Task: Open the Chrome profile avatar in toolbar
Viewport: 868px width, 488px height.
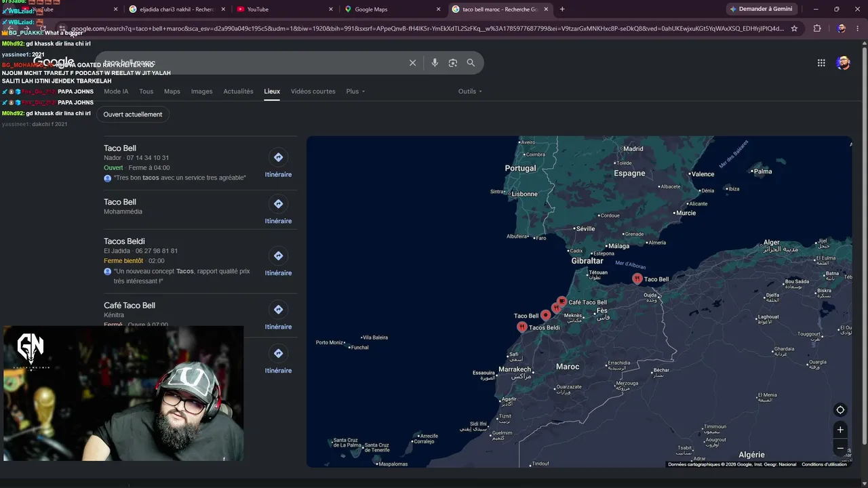Action: [842, 28]
